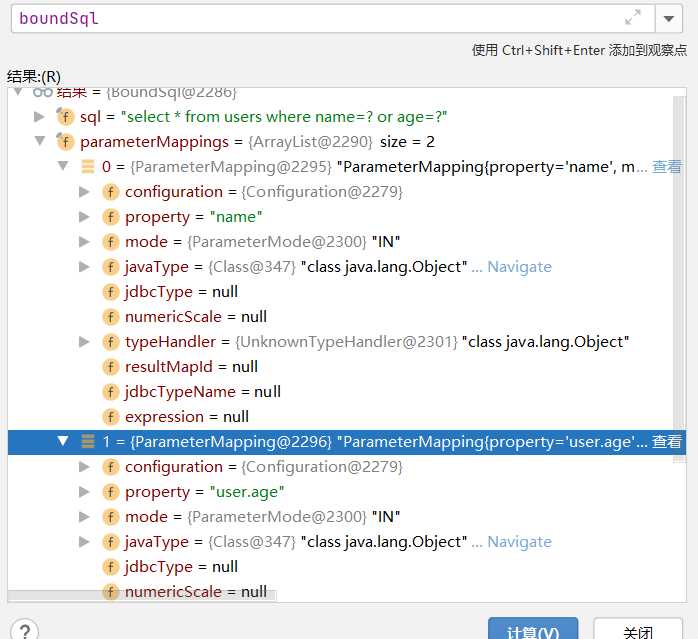Click the horizontal scrollbar at tree bottom
The width and height of the screenshot is (698, 639).
142,595
